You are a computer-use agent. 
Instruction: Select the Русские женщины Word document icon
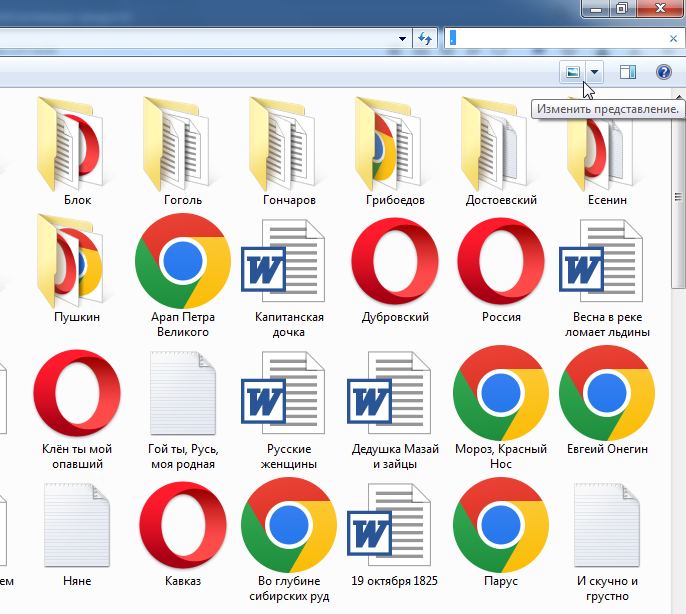[283, 393]
